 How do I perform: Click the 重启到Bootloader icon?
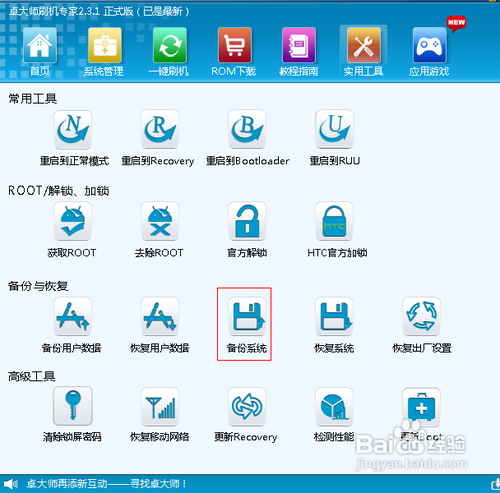click(x=247, y=129)
